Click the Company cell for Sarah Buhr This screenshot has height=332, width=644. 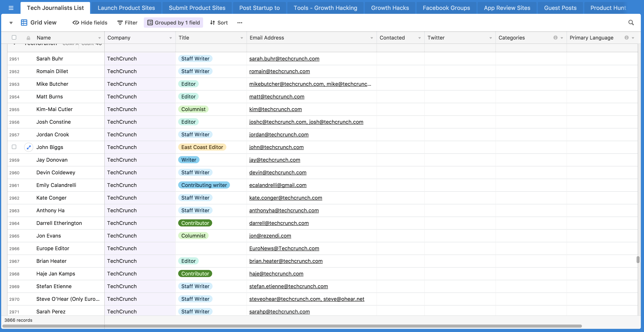140,59
